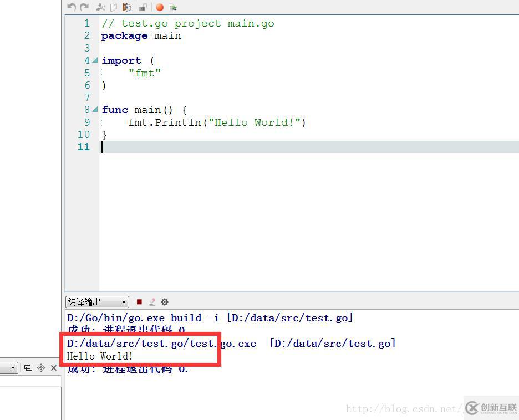Cut selection using the scissors icon
519x420 pixels.
100,7
